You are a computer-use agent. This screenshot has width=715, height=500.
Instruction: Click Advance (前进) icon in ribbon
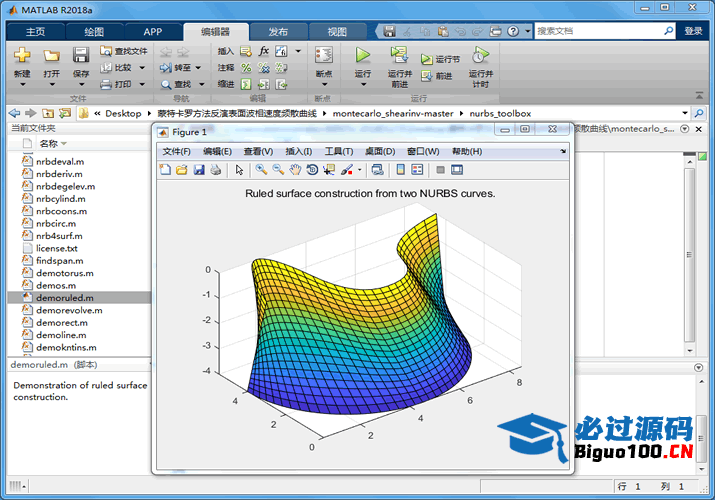[426, 76]
